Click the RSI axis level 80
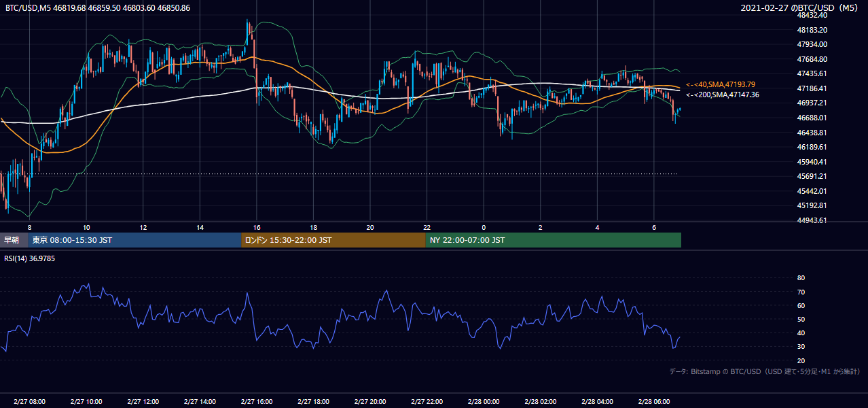This screenshot has height=408, width=868. click(x=801, y=278)
